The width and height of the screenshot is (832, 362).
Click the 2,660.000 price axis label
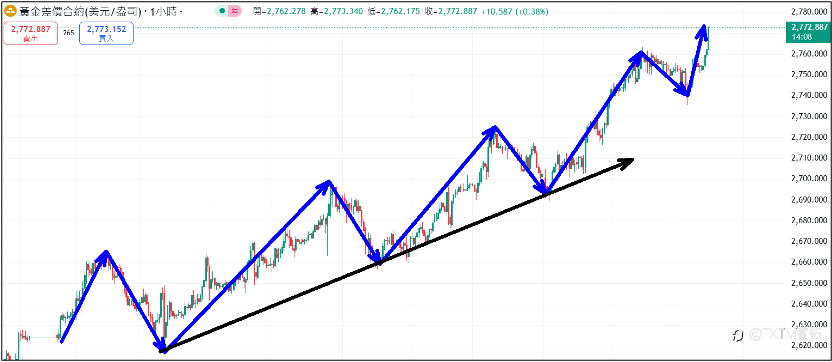(x=808, y=262)
